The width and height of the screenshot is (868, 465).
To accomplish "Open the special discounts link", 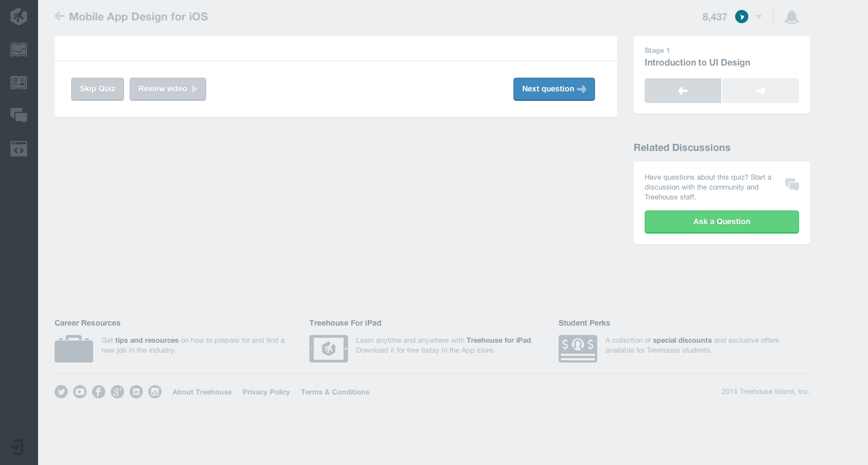I will 682,340.
